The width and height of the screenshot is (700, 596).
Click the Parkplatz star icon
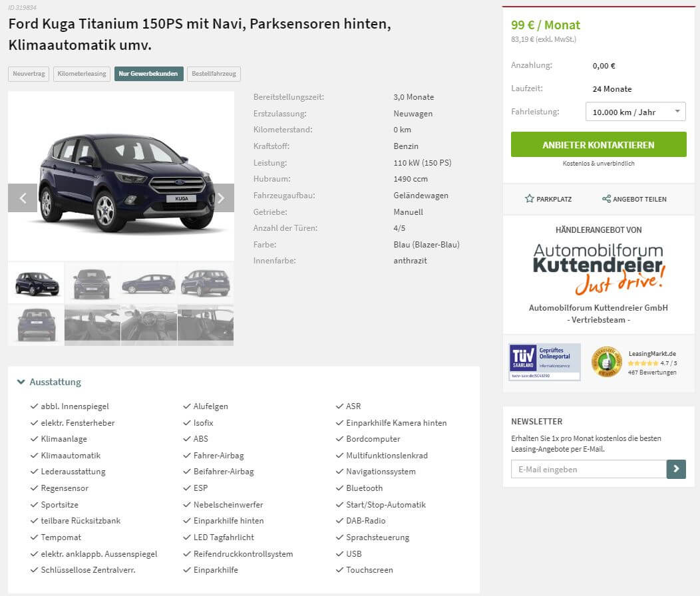pyautogui.click(x=530, y=199)
